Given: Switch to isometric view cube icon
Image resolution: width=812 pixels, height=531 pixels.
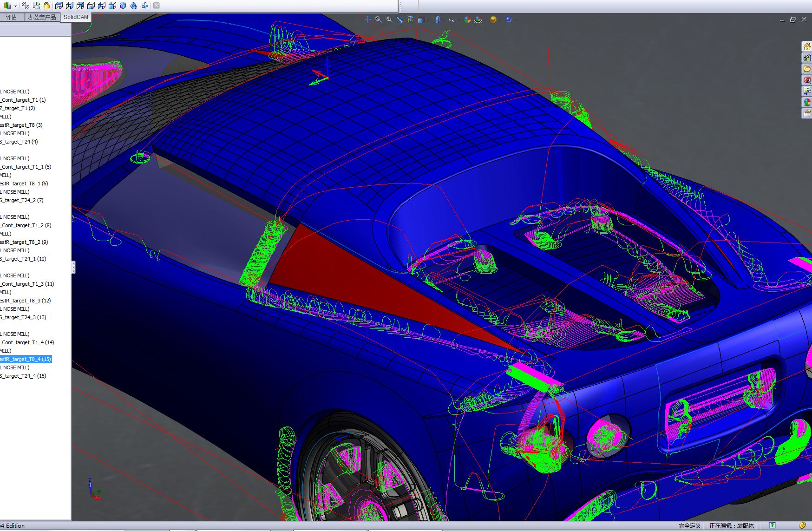Looking at the screenshot, I should (123, 6).
